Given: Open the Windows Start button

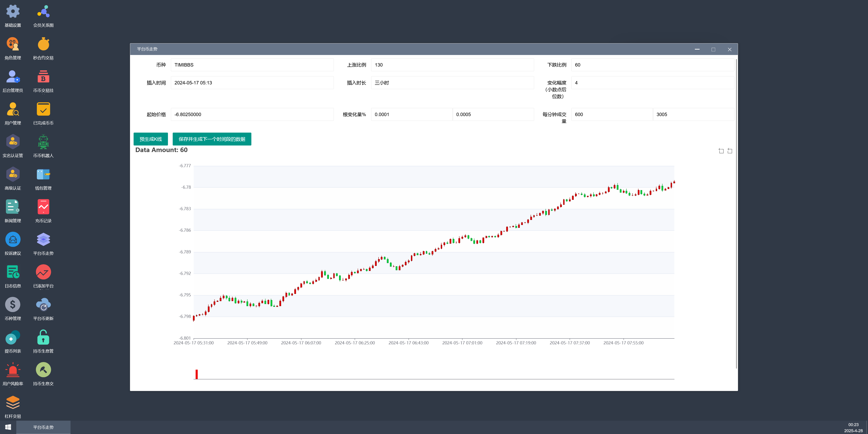Looking at the screenshot, I should (x=8, y=427).
